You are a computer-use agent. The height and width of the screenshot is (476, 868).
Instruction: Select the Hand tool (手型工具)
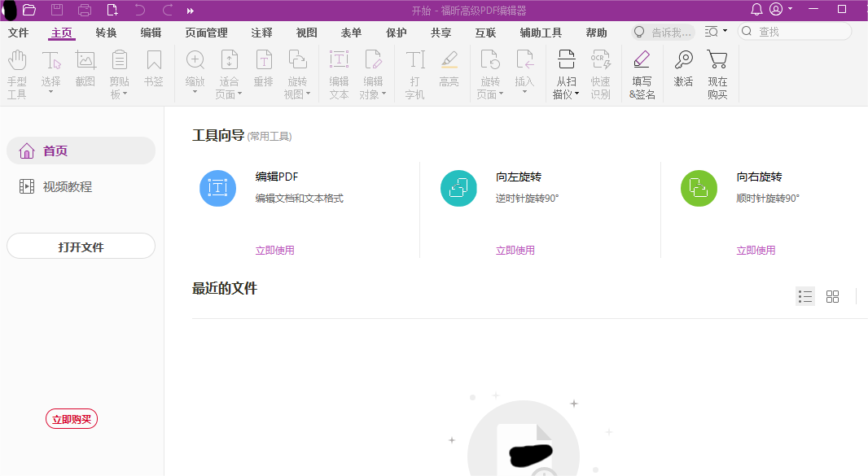(17, 72)
